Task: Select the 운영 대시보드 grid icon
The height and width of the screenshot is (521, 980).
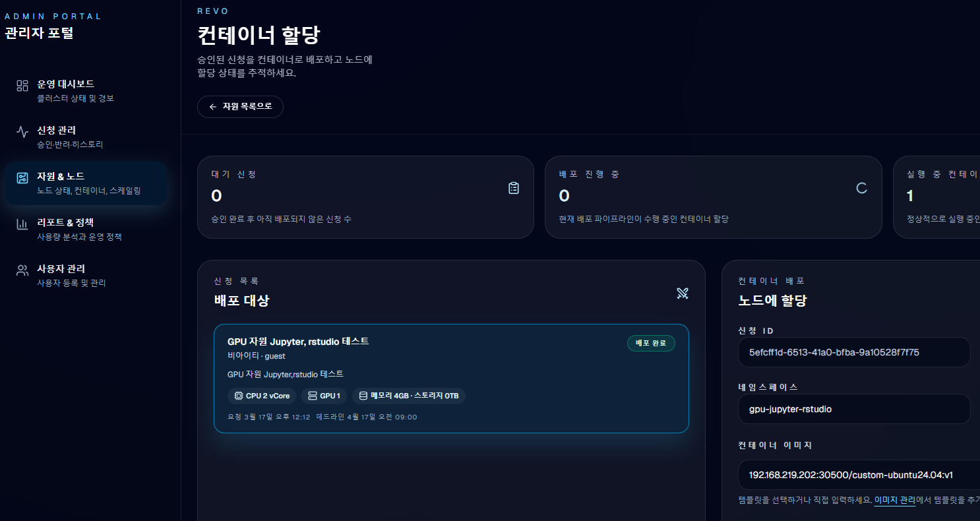Action: (x=22, y=84)
